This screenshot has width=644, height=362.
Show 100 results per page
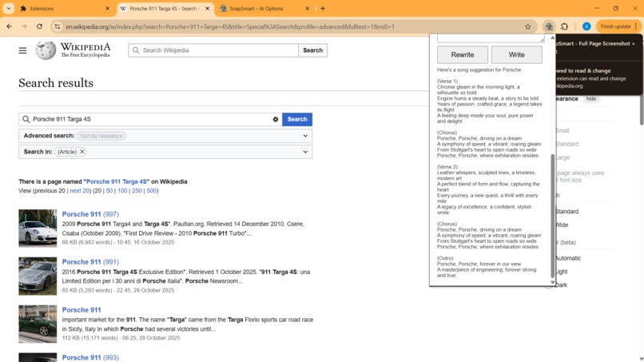[122, 191]
